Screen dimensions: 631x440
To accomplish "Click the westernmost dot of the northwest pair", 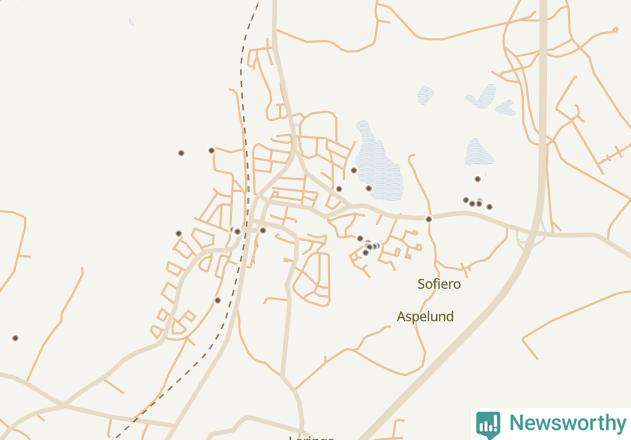I will (181, 153).
